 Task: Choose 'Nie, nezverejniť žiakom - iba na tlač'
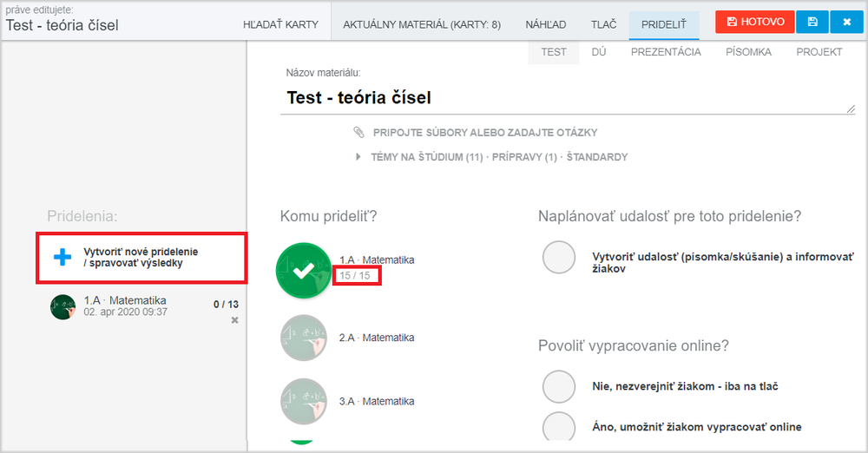click(x=559, y=386)
